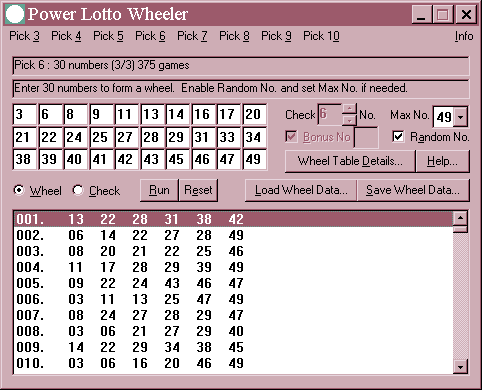The height and width of the screenshot is (390, 482).
Task: Click the Power Lotto Wheeler app icon
Action: tap(15, 14)
